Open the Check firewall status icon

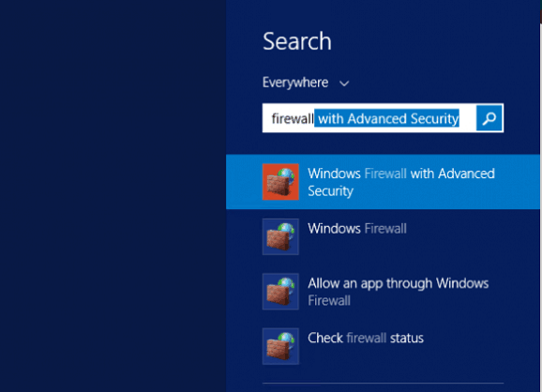coord(280,346)
